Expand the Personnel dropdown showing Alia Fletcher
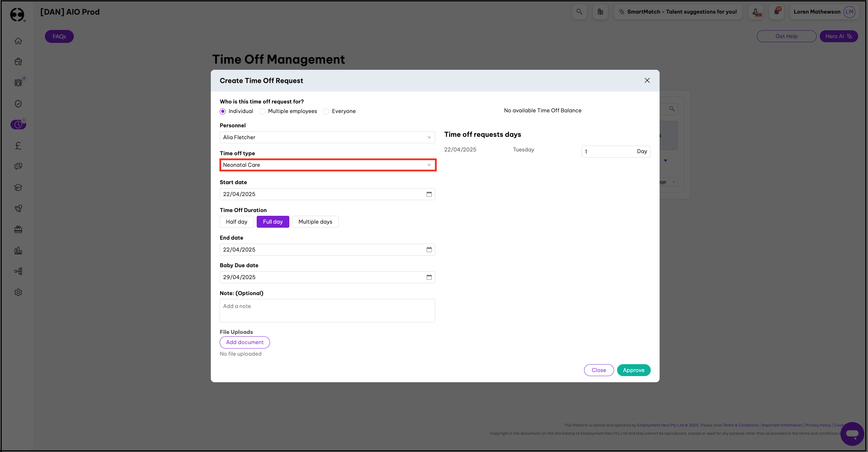 327,137
